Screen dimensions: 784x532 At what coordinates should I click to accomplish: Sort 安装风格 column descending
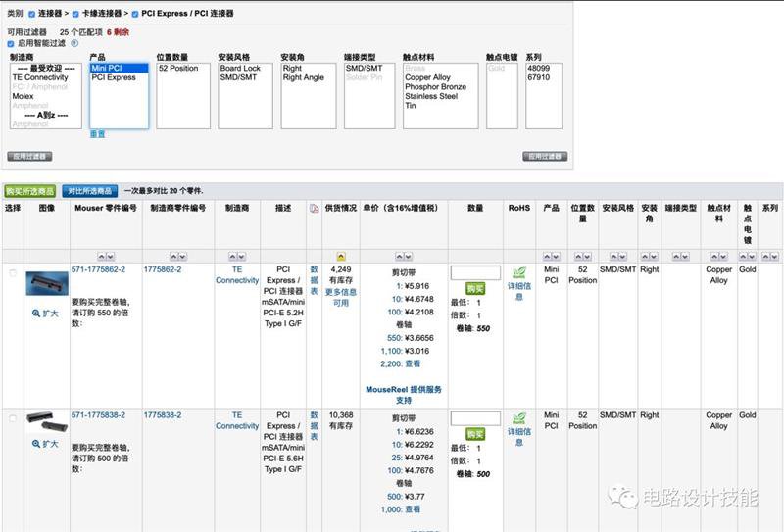[622, 257]
